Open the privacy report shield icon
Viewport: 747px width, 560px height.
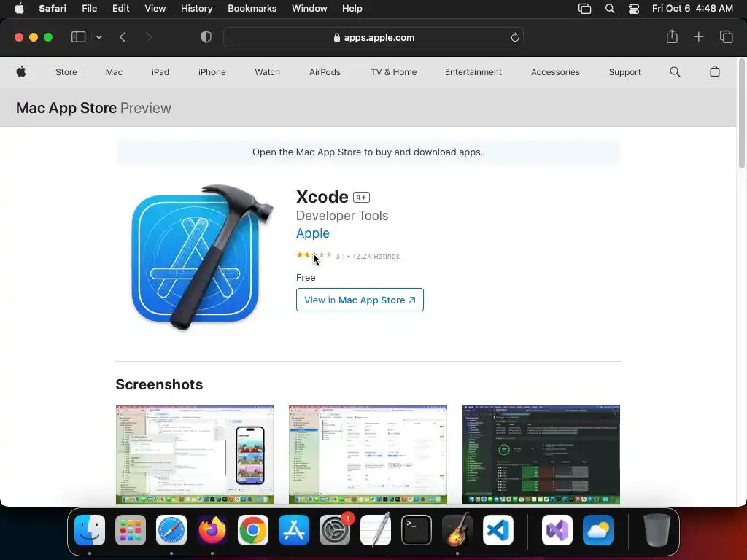[x=206, y=37]
